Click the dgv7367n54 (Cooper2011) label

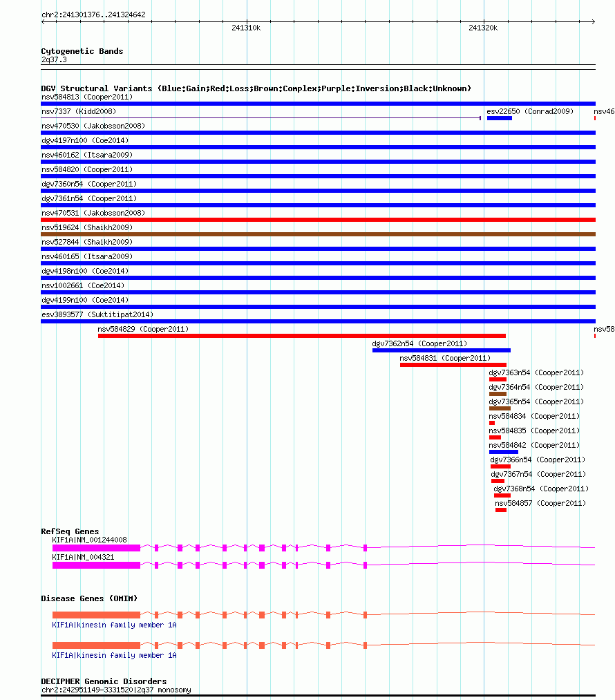539,474
